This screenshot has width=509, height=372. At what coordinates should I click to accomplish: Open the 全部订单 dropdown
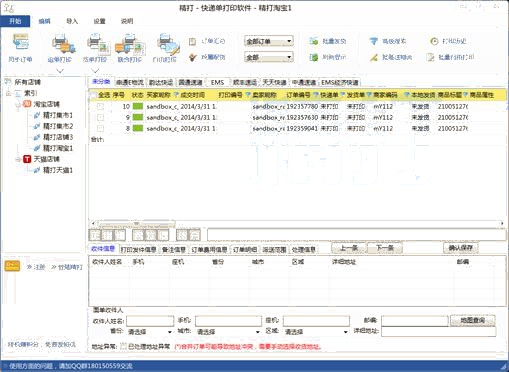(x=269, y=41)
